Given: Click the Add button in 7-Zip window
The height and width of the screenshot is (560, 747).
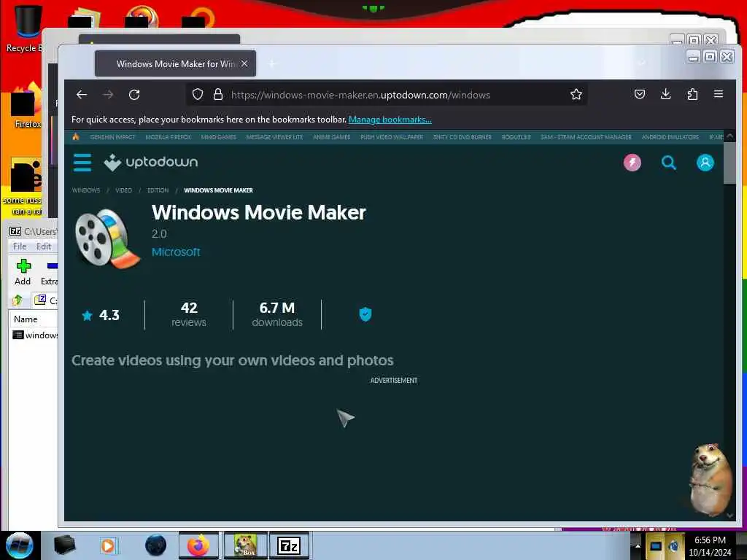Looking at the screenshot, I should tap(23, 273).
